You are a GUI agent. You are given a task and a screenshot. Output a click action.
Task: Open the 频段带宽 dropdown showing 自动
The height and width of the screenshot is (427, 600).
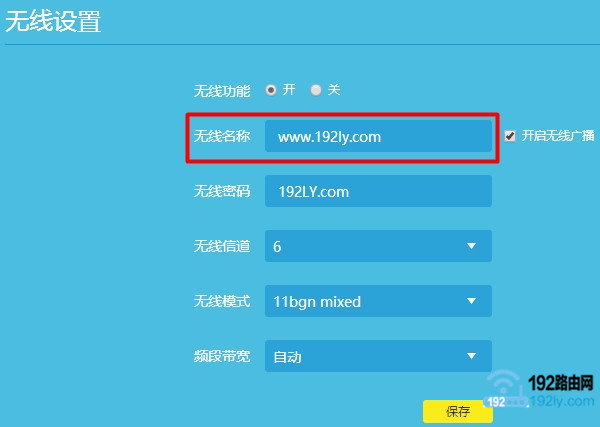pos(378,356)
